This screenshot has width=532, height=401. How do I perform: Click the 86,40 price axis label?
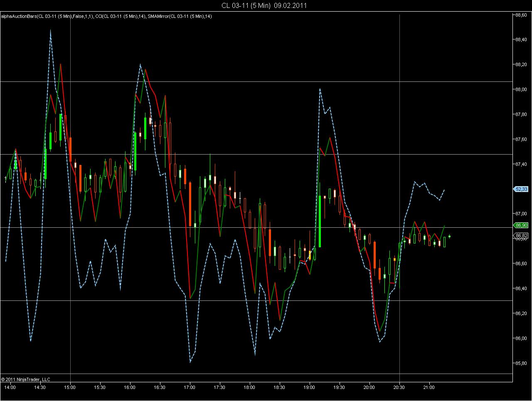pos(521,288)
